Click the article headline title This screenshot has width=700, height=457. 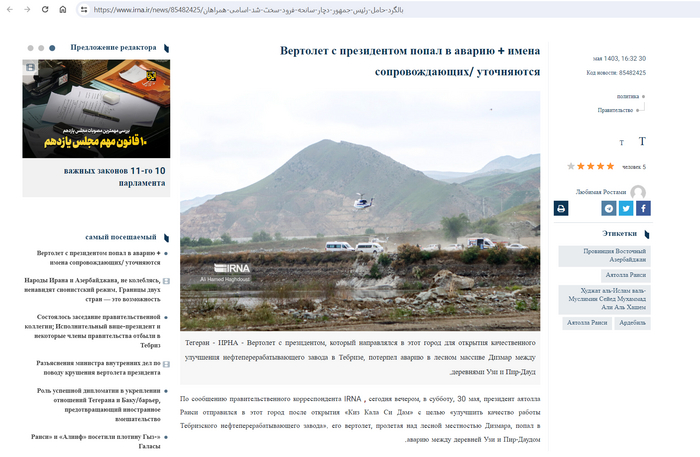point(410,61)
